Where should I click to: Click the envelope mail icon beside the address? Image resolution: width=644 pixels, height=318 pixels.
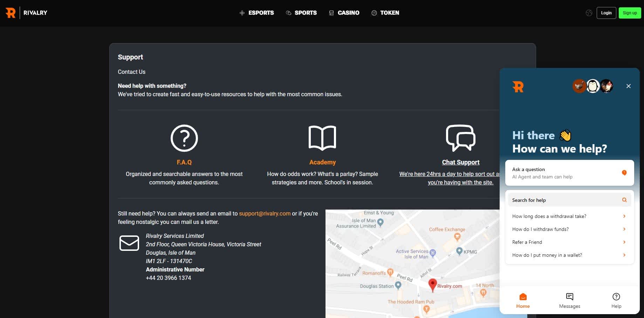pyautogui.click(x=129, y=243)
